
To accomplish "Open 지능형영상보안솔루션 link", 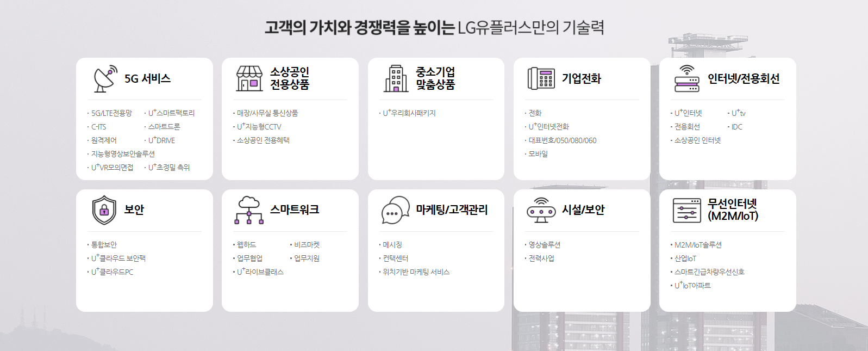I will (123, 154).
